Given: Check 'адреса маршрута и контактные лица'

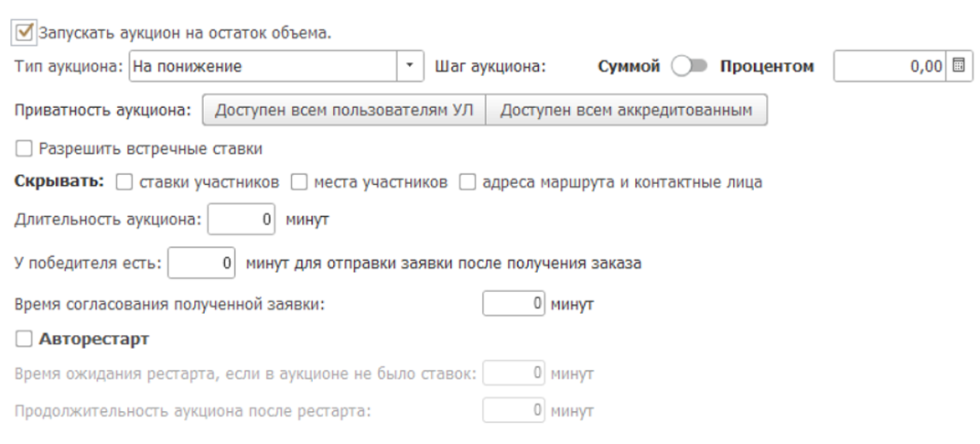Looking at the screenshot, I should pyautogui.click(x=467, y=182).
